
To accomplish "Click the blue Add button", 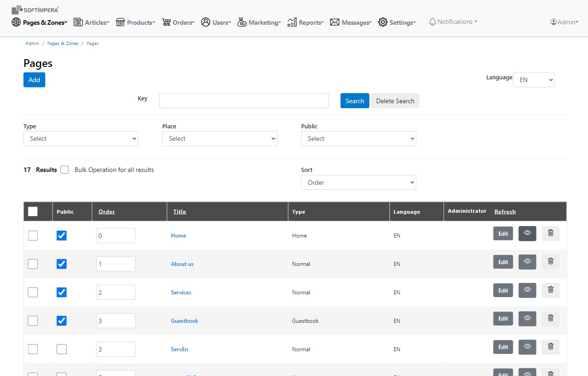I will [34, 80].
